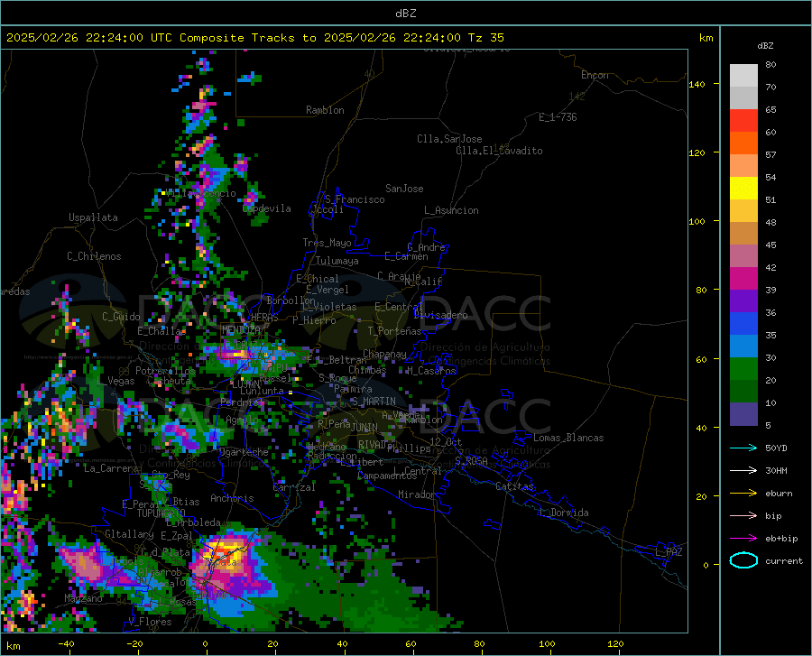Click the 'eb+bip' legend label

coord(781,539)
